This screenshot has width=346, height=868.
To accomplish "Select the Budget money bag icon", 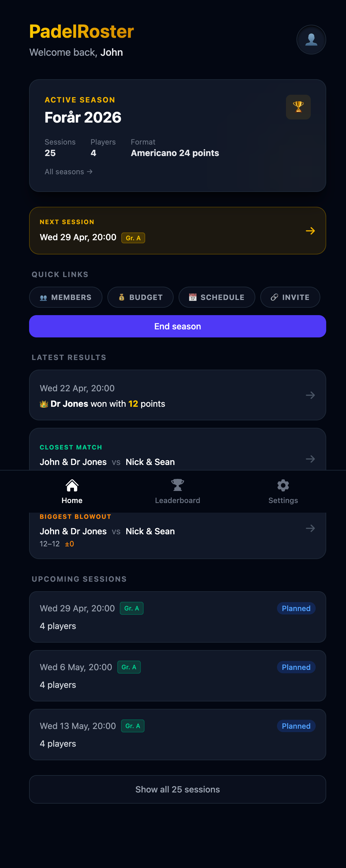I will [x=121, y=297].
